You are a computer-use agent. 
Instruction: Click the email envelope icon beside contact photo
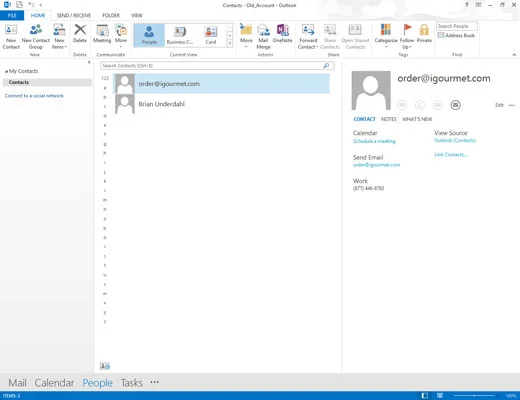pyautogui.click(x=455, y=105)
